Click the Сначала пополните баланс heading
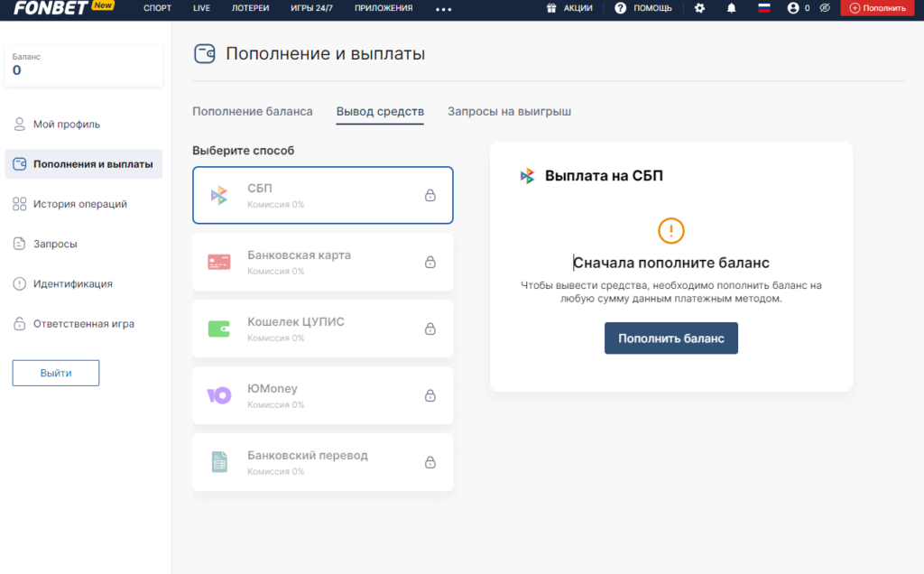 pos(670,263)
